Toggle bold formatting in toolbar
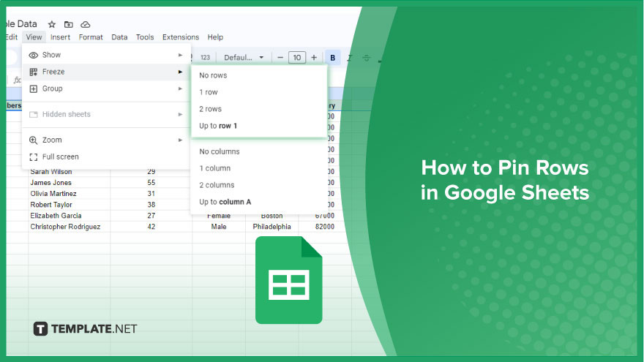The image size is (644, 362). pos(333,58)
